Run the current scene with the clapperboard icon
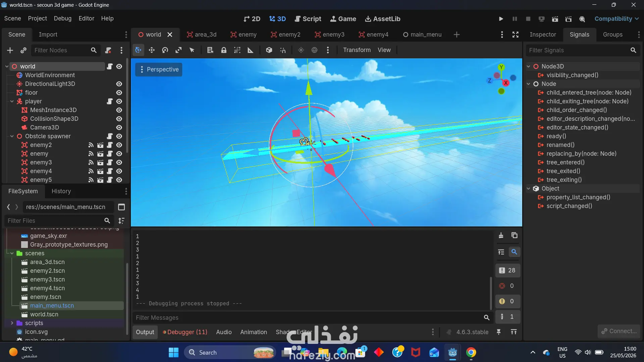Image resolution: width=644 pixels, height=362 pixels. (555, 19)
